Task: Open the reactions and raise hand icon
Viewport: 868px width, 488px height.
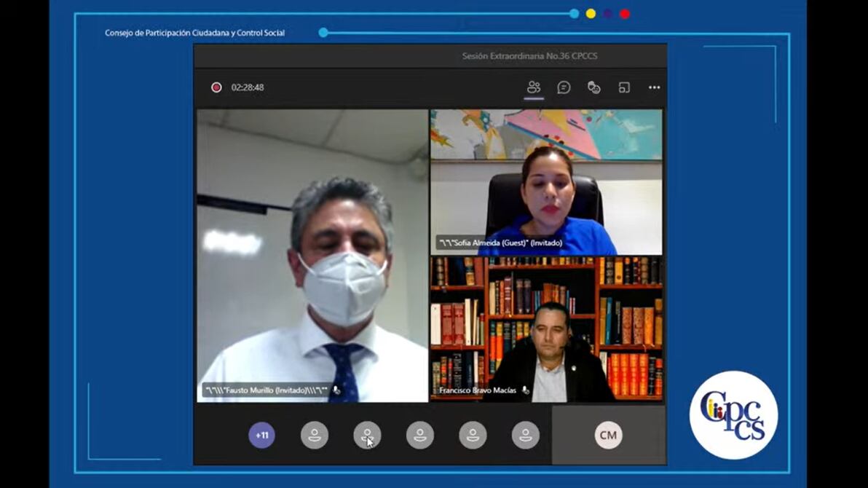Action: (x=593, y=87)
